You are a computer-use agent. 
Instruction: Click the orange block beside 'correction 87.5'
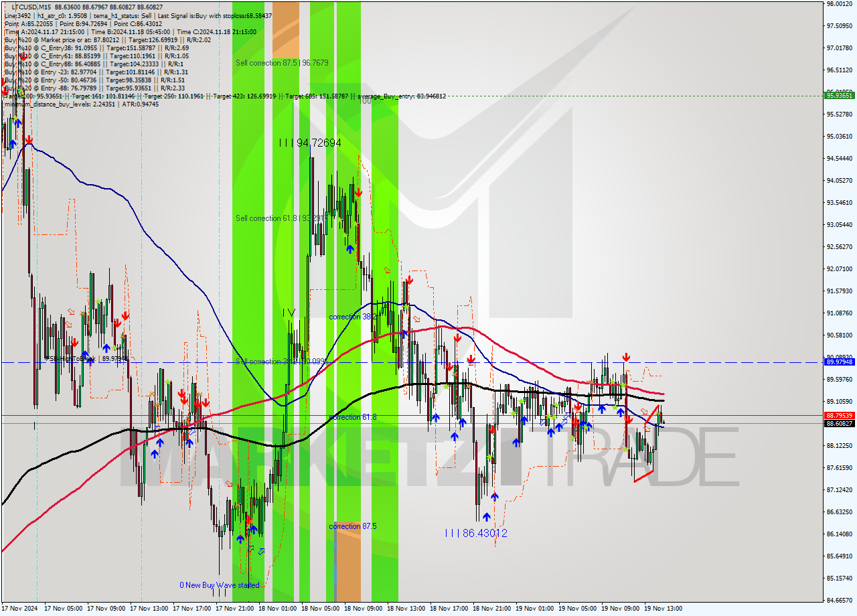(348, 561)
